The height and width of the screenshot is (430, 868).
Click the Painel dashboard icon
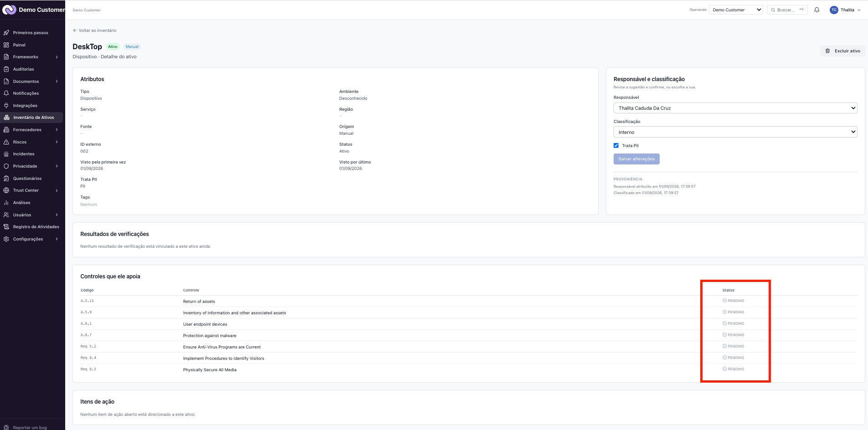point(6,45)
